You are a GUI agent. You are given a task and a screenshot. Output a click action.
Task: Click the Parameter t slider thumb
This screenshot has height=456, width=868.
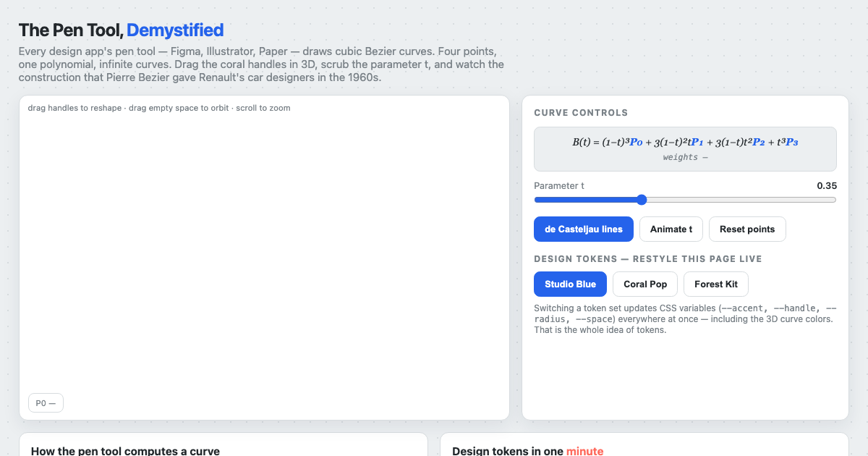[x=641, y=200]
